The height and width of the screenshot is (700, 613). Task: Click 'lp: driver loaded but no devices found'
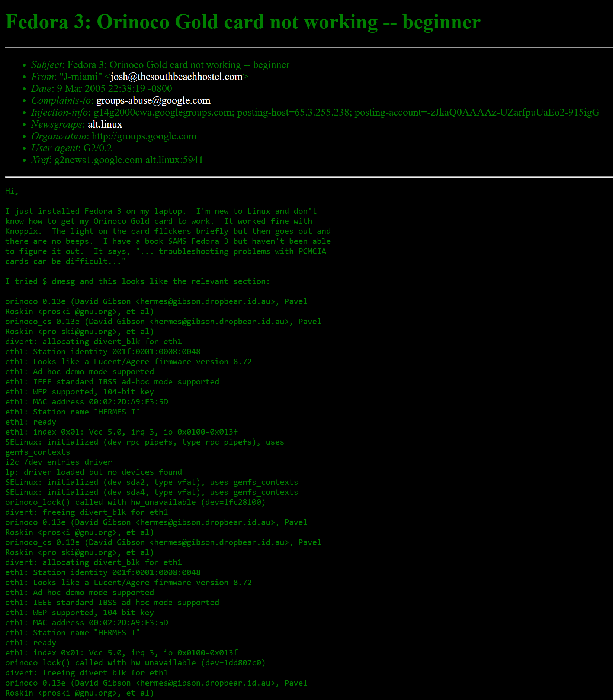94,472
